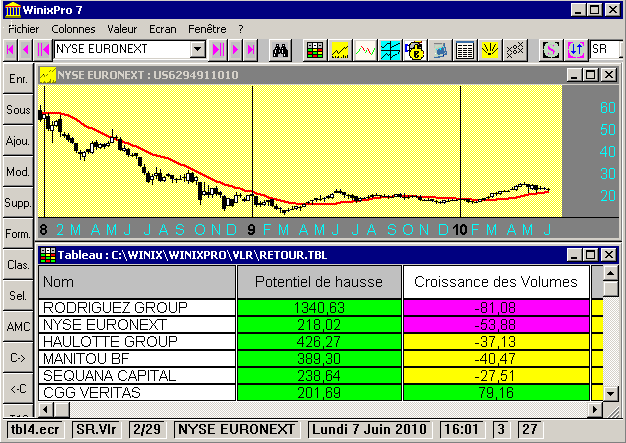Click the Supp. sidebar button
This screenshot has height=443, width=626.
(x=18, y=203)
